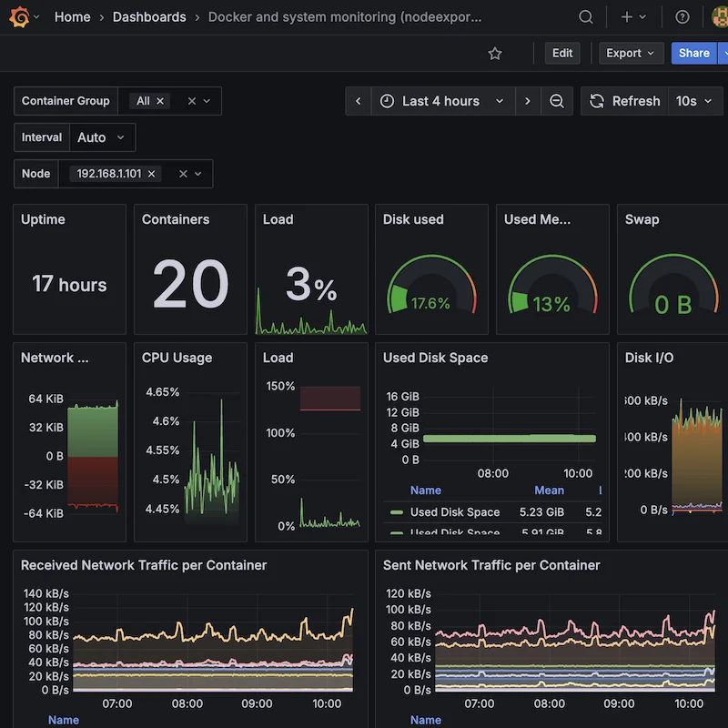
Task: Toggle the Used Disk Space series visibility
Action: coord(453,511)
